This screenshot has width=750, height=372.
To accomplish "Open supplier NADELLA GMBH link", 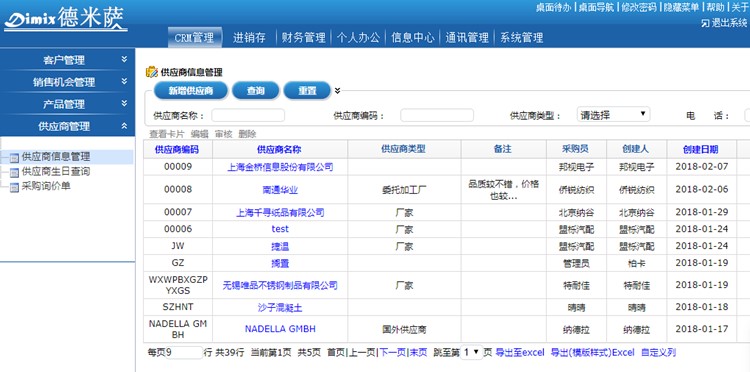I will (x=280, y=329).
